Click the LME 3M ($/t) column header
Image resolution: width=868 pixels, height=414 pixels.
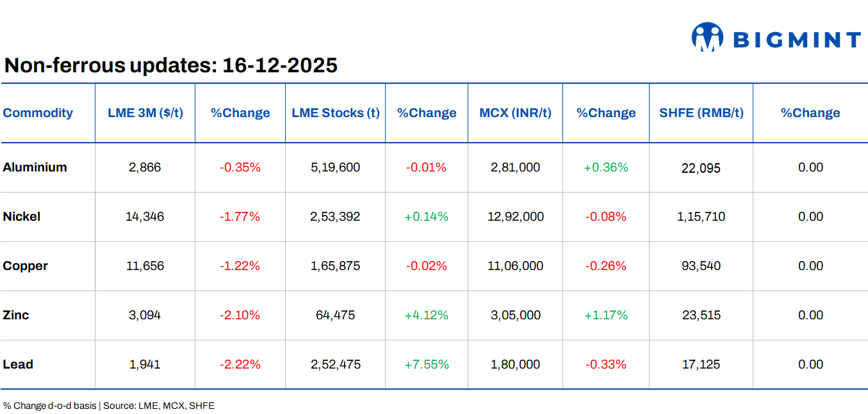tap(145, 113)
